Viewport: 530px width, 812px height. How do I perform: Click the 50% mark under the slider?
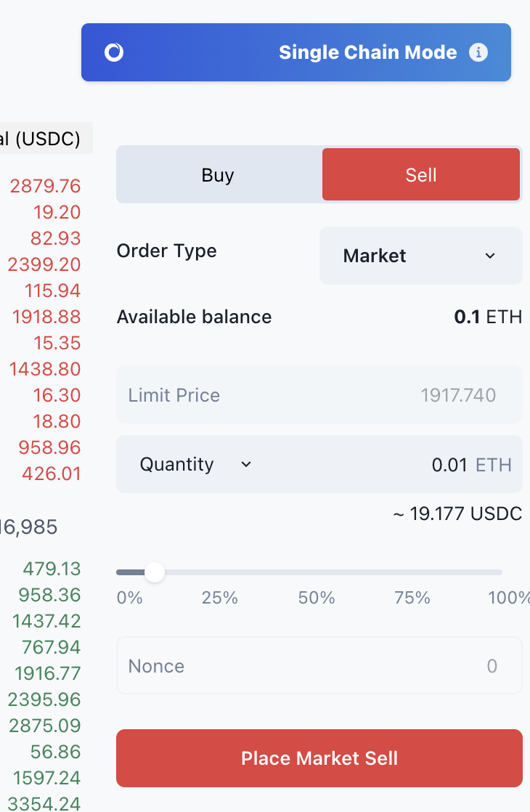click(x=317, y=598)
